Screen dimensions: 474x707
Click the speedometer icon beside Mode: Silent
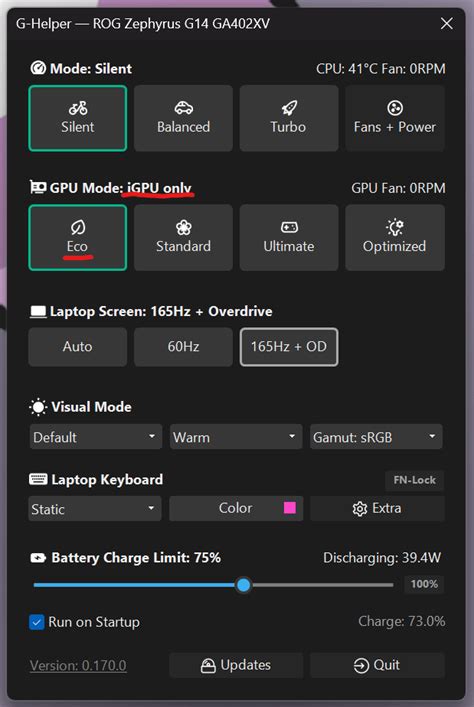tap(38, 68)
